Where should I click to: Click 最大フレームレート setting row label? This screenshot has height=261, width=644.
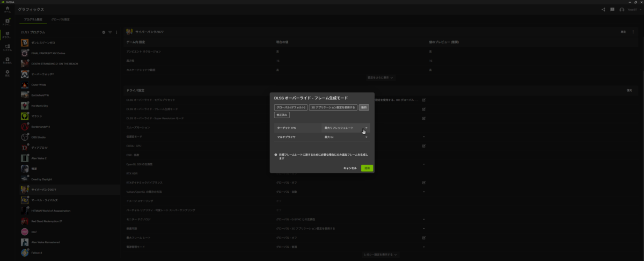[x=138, y=237]
